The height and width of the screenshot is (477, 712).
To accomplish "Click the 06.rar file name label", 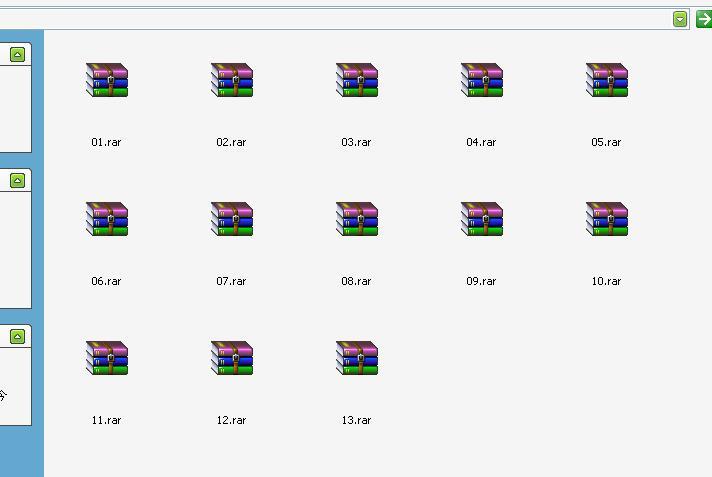I will pos(106,281).
